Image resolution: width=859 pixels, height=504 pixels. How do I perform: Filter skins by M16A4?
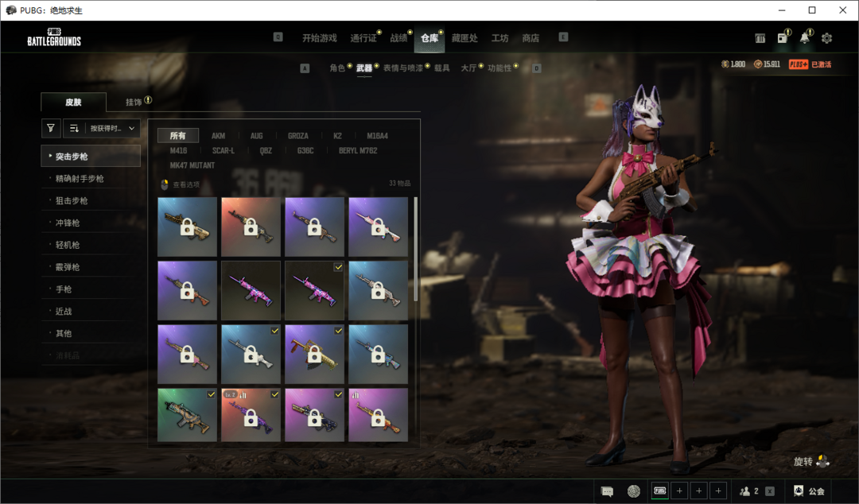(378, 136)
